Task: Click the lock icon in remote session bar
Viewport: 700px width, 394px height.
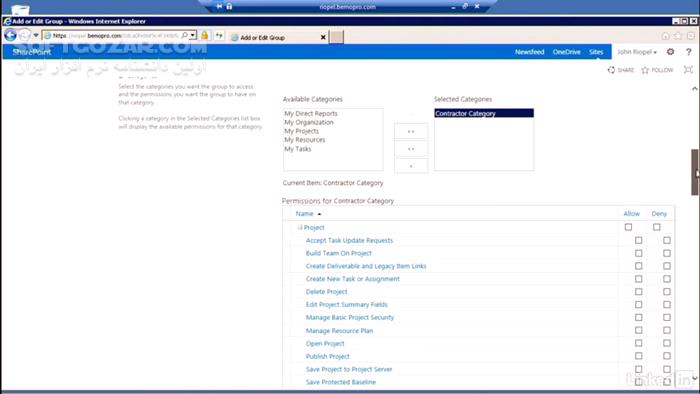Action: [229, 6]
